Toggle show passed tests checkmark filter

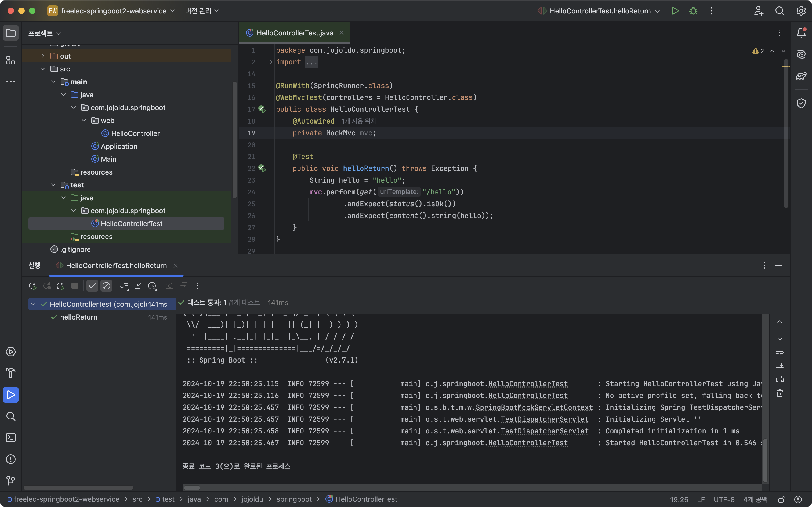click(x=92, y=286)
